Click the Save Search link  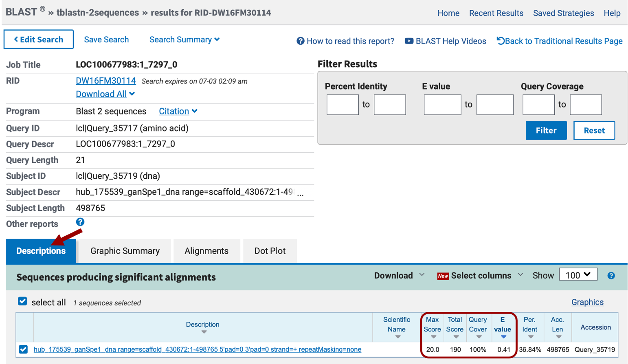coord(106,39)
